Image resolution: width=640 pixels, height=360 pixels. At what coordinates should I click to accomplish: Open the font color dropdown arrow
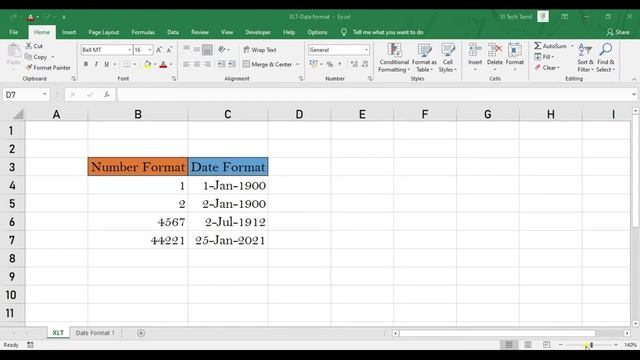(171, 64)
